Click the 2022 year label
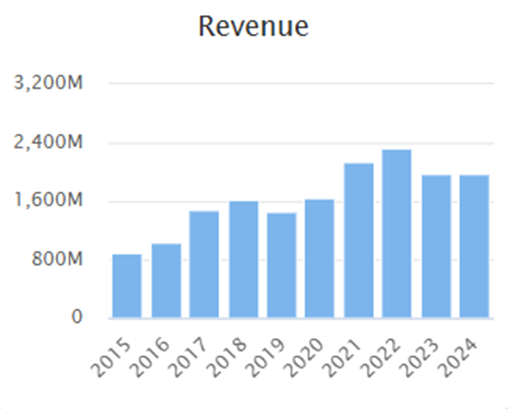 coord(380,358)
